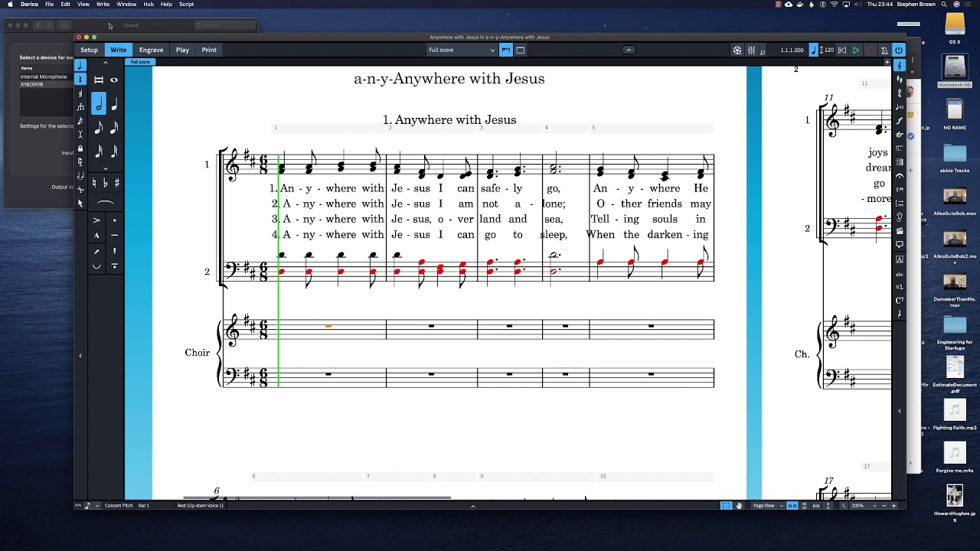Switch to Play mode
The width and height of the screenshot is (980, 551).
[182, 50]
